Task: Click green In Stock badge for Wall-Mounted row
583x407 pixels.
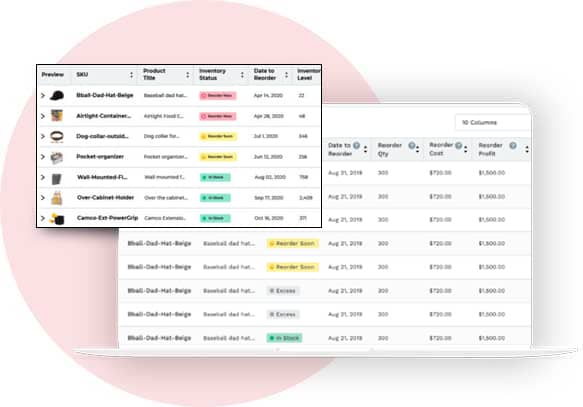Action: [215, 177]
